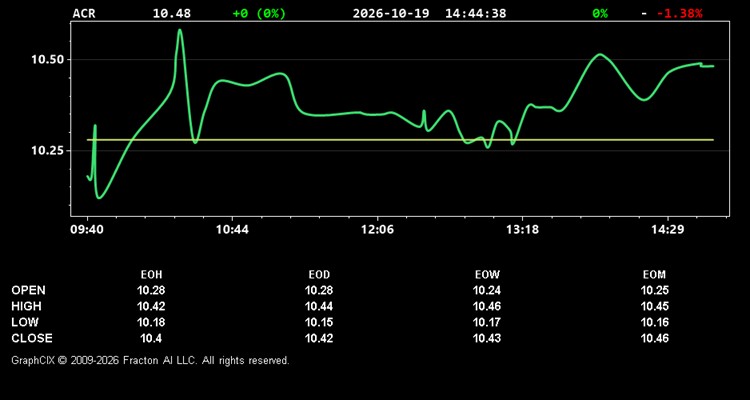
Task: Click EOH low value 10.18
Action: coord(151,322)
